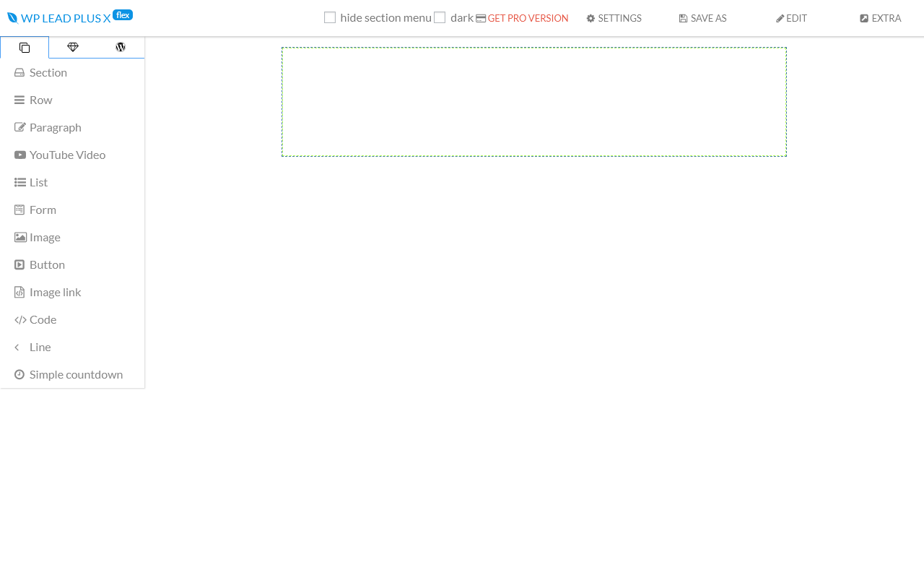The width and height of the screenshot is (924, 578).
Task: Switch to the WordPress icon tab
Action: coord(121,48)
